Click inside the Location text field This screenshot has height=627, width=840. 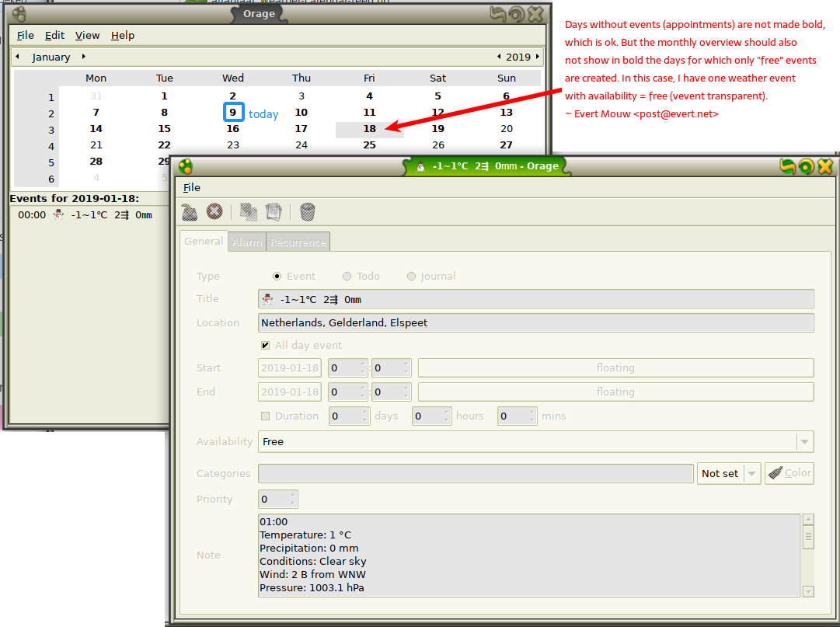coord(535,323)
